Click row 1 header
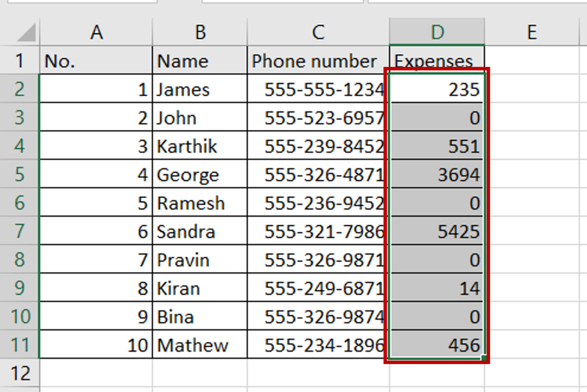Image resolution: width=587 pixels, height=392 pixels. 20,60
